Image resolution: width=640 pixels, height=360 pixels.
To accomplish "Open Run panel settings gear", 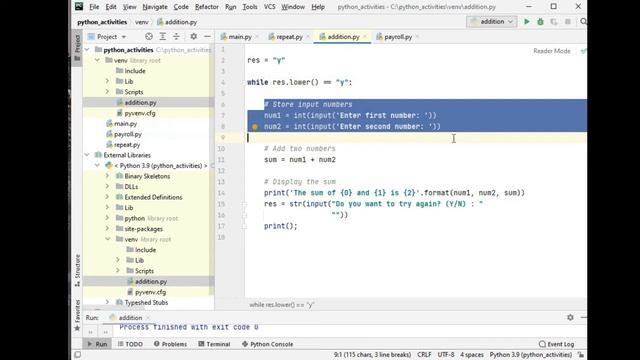I will click(x=570, y=317).
